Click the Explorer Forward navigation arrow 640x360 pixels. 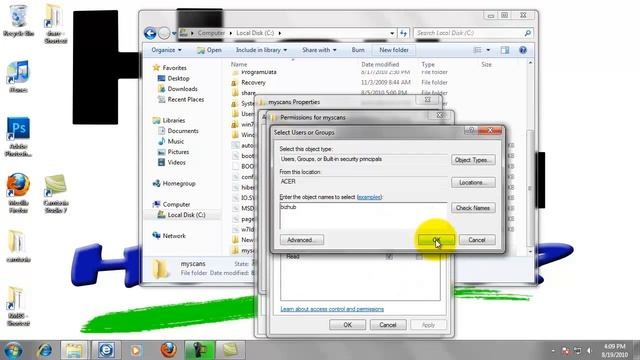(x=164, y=33)
